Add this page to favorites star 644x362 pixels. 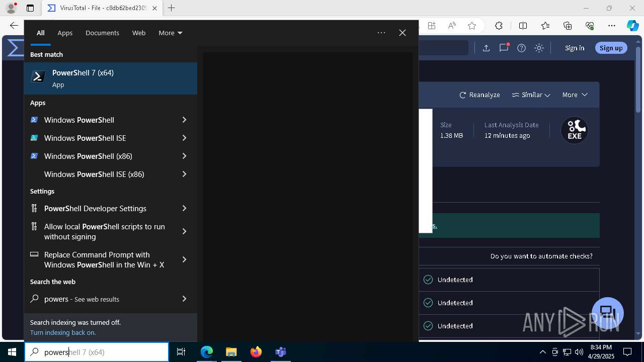(x=472, y=26)
